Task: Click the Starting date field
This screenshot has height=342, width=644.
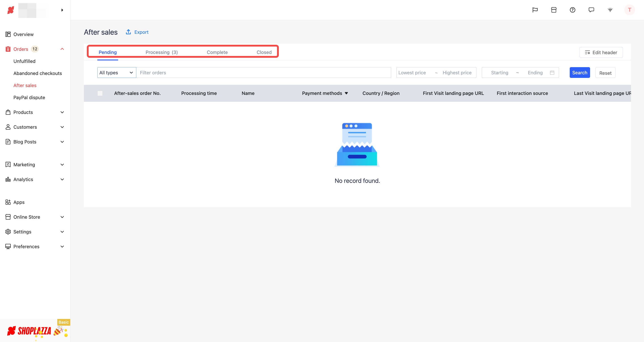Action: point(499,73)
